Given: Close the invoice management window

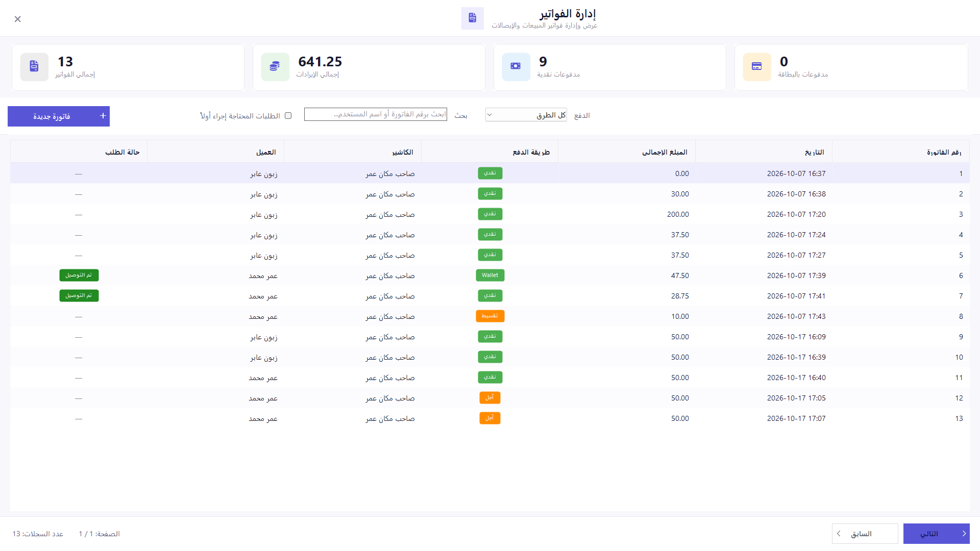Looking at the screenshot, I should coord(17,19).
